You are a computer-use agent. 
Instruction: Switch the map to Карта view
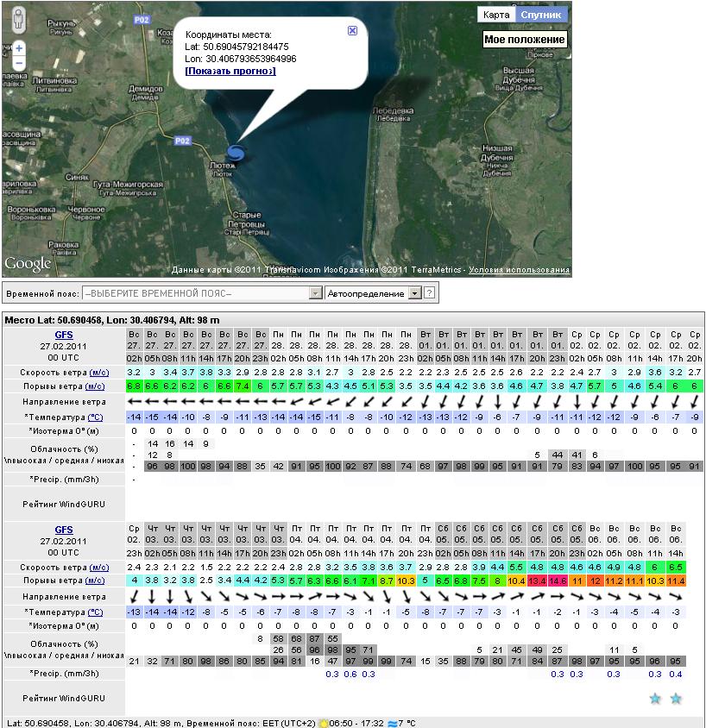[x=495, y=15]
